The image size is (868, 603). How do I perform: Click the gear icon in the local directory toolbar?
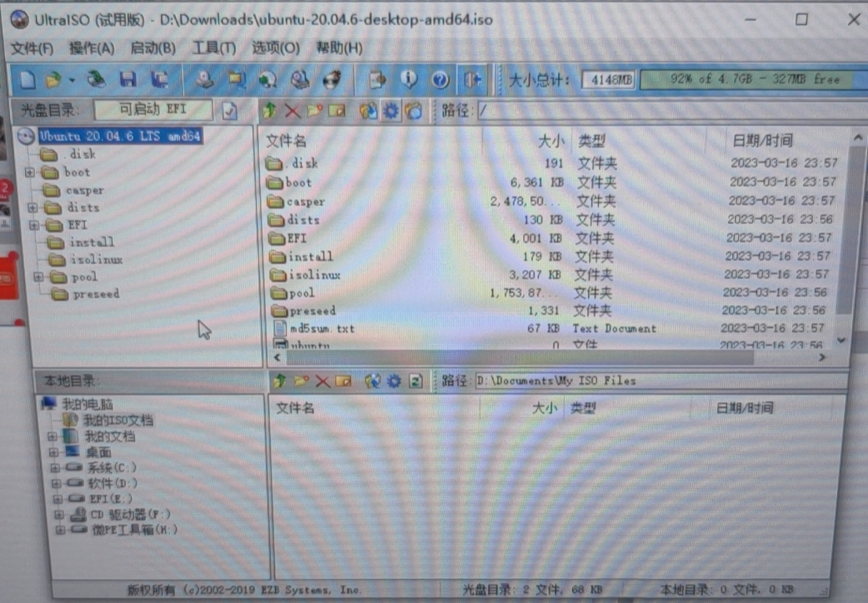tap(393, 381)
